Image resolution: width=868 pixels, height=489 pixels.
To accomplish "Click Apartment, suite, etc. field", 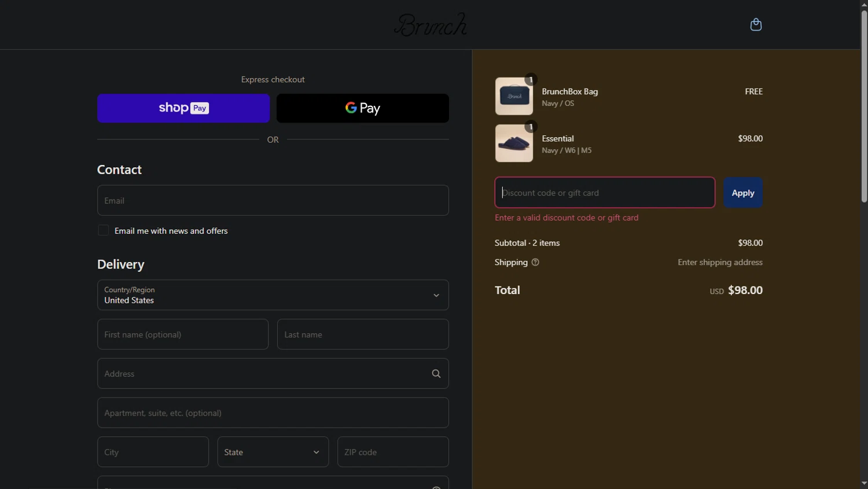I will click(x=273, y=413).
